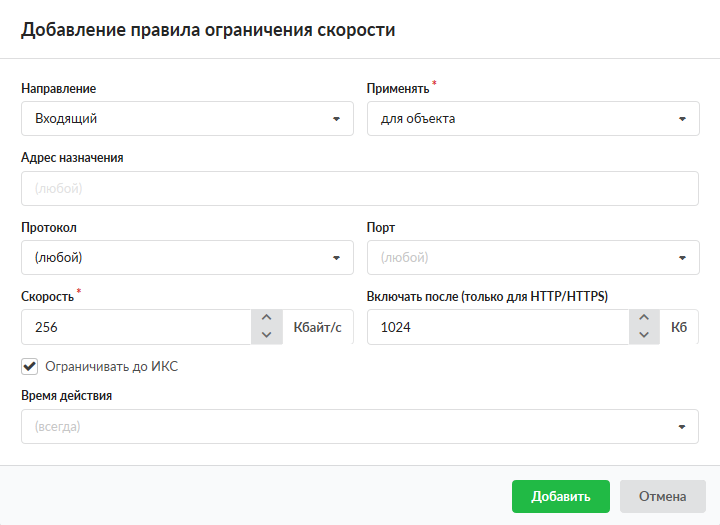Click the Включать после value field

tap(497, 327)
